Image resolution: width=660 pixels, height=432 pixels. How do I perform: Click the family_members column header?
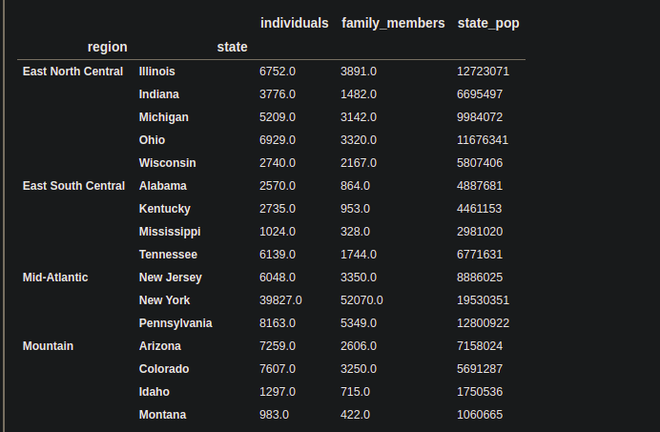tap(393, 24)
